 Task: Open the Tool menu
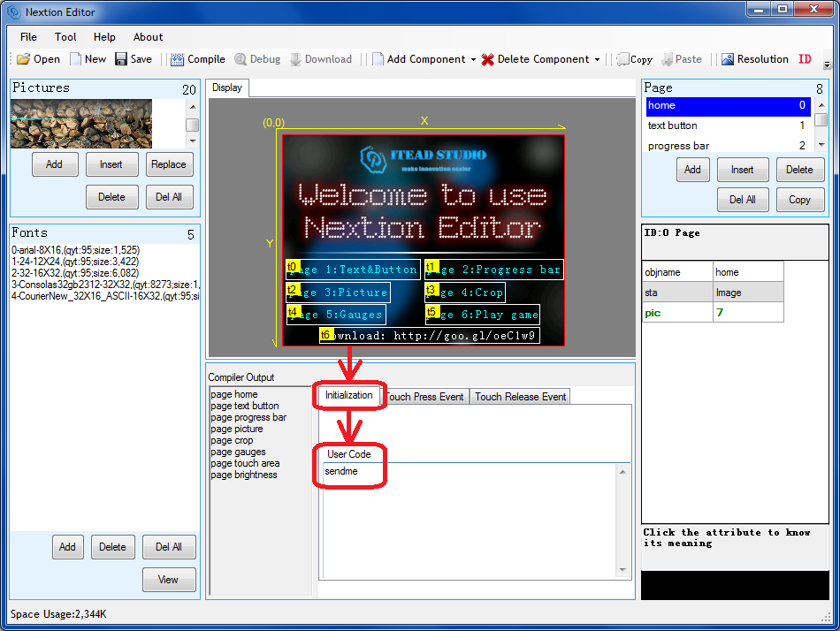pos(65,37)
